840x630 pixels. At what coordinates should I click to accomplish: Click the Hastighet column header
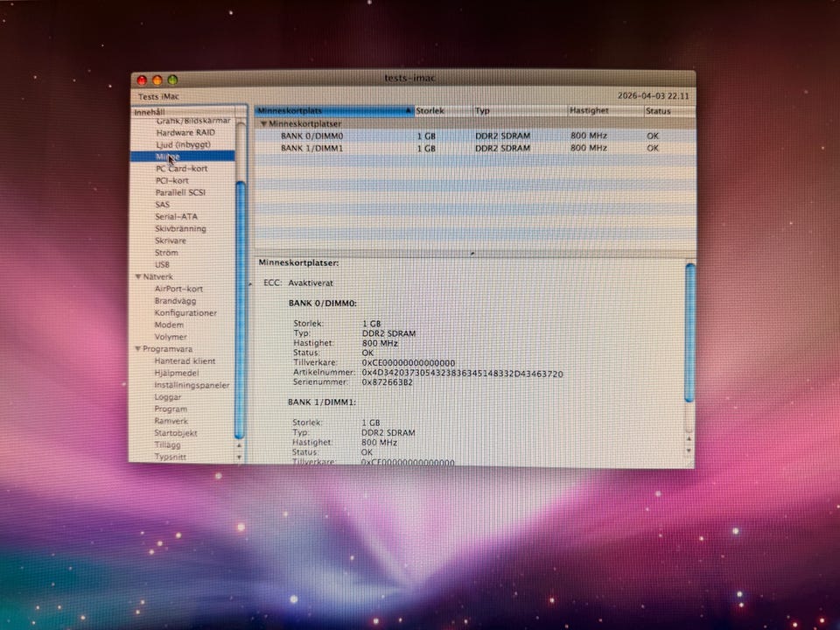[x=604, y=111]
